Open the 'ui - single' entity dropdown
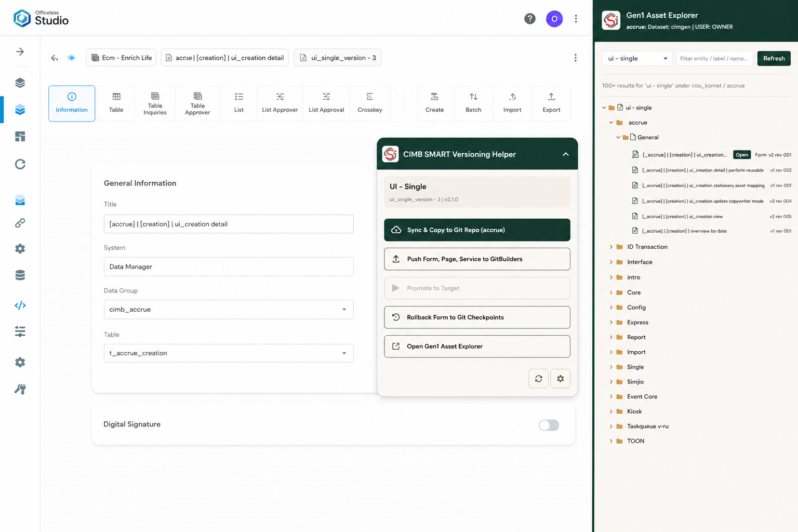 pos(637,58)
